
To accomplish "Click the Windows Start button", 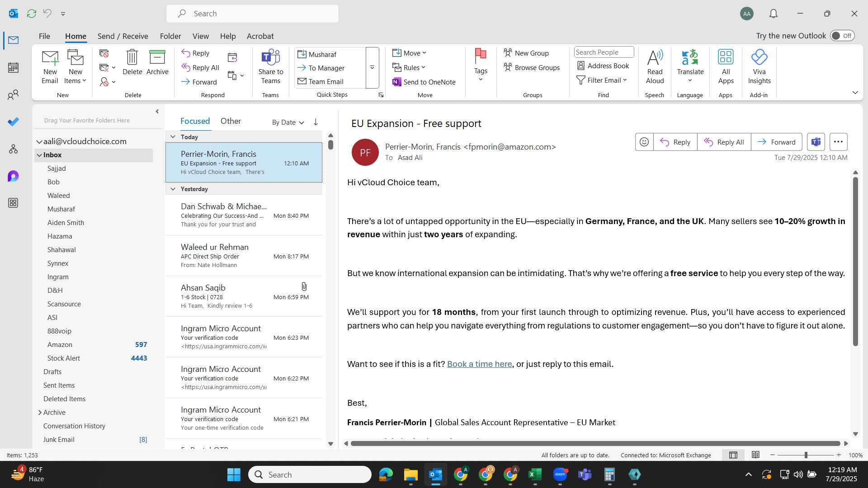I will (234, 474).
